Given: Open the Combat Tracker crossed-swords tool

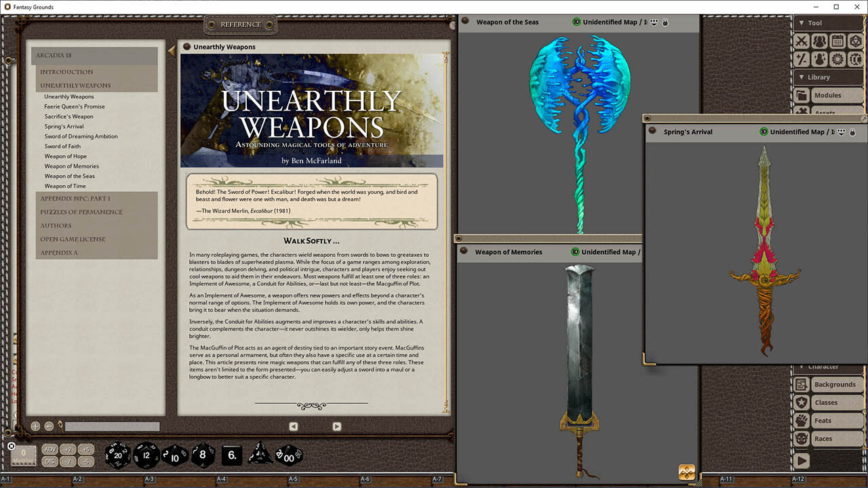Looking at the screenshot, I should tap(802, 41).
